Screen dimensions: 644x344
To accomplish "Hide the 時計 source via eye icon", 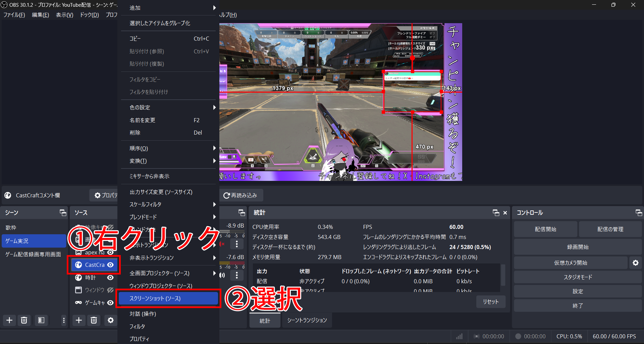I will [x=110, y=278].
